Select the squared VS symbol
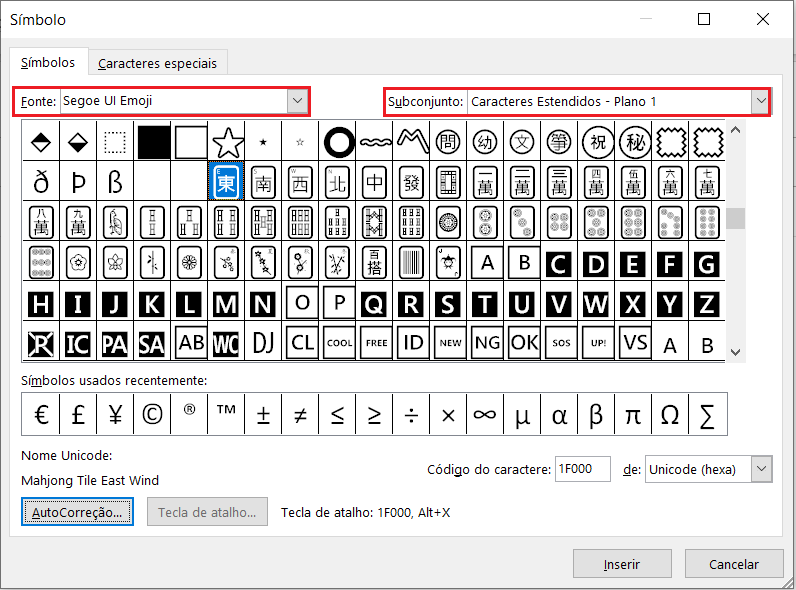The width and height of the screenshot is (796, 590). point(635,343)
